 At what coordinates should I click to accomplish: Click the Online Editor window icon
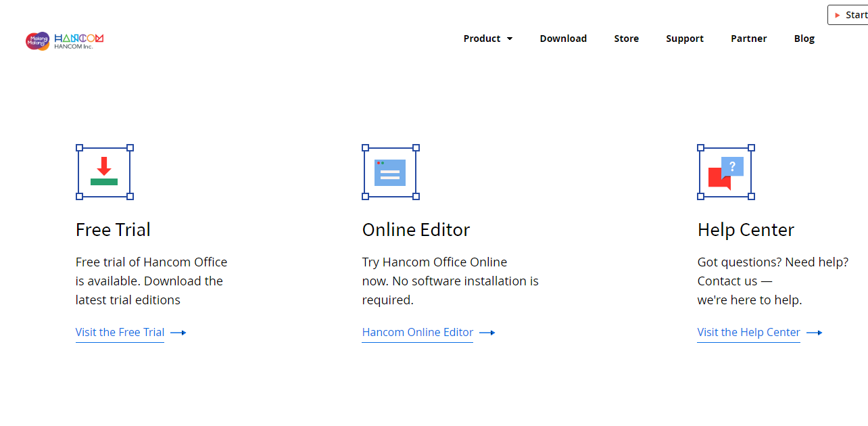click(x=391, y=172)
